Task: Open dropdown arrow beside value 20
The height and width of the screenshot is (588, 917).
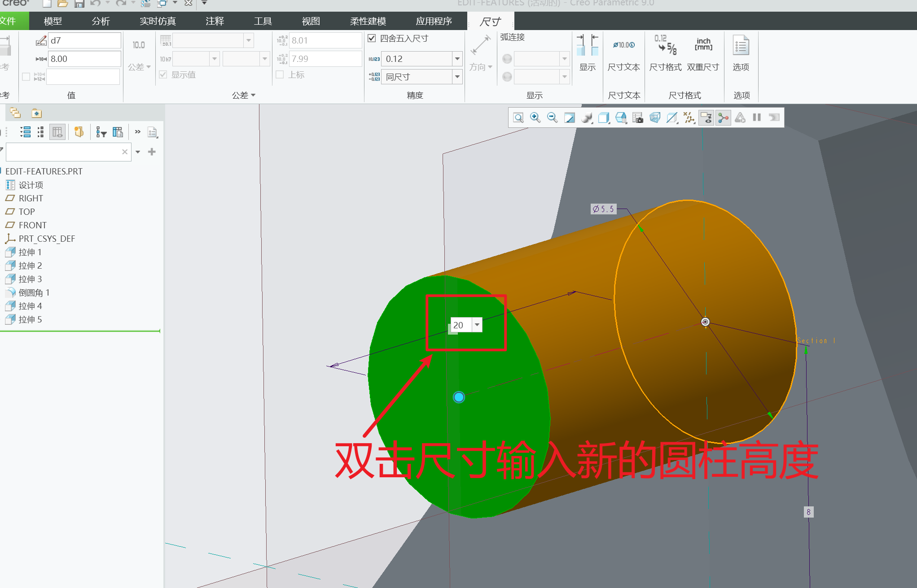Action: (477, 325)
